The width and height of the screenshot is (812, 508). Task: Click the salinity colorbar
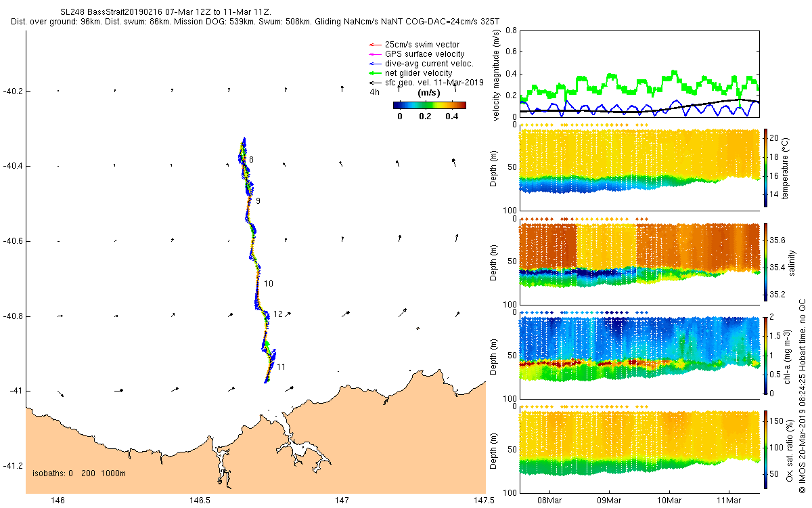tap(765, 261)
